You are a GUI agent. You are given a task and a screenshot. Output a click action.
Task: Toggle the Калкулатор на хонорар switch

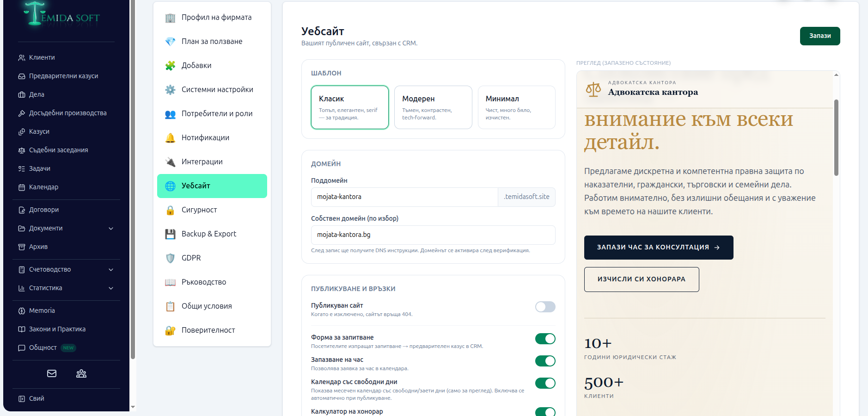point(545,411)
